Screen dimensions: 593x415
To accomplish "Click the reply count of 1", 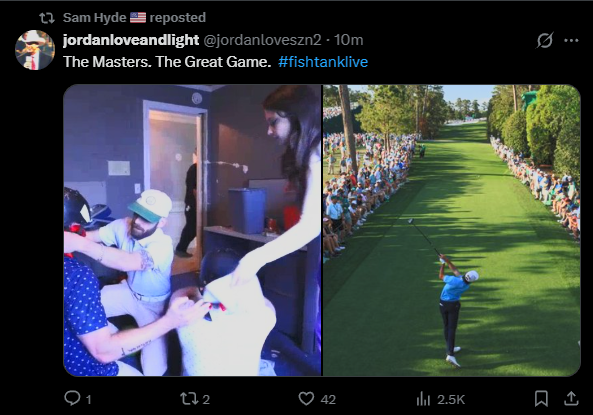I will pyautogui.click(x=88, y=399).
